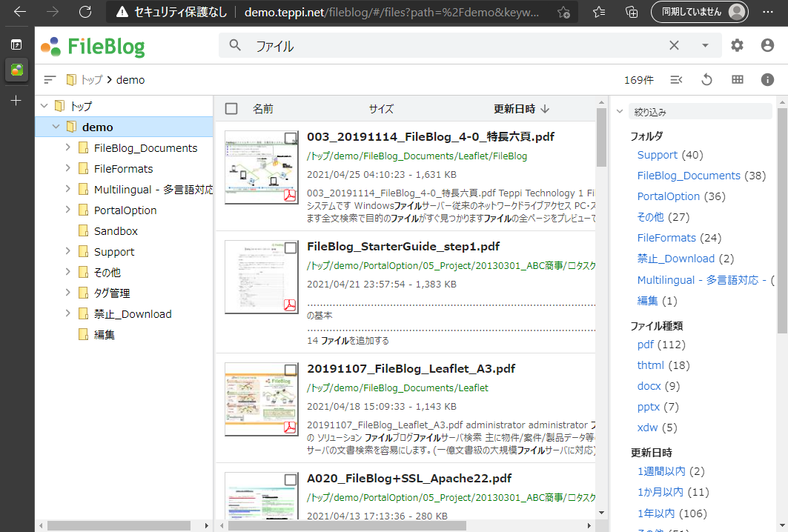The width and height of the screenshot is (788, 532).
Task: Check the 20191107_FileBlog_Leaflet_A3 thumbnail checkbox
Action: (x=291, y=370)
